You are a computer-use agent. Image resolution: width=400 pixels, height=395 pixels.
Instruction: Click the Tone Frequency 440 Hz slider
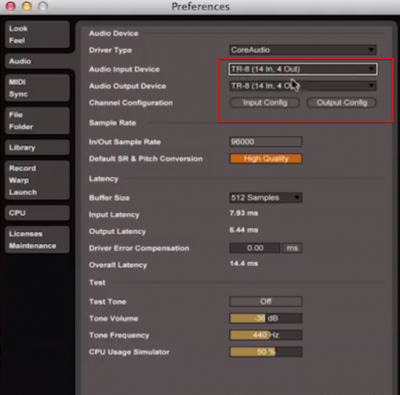[266, 335]
